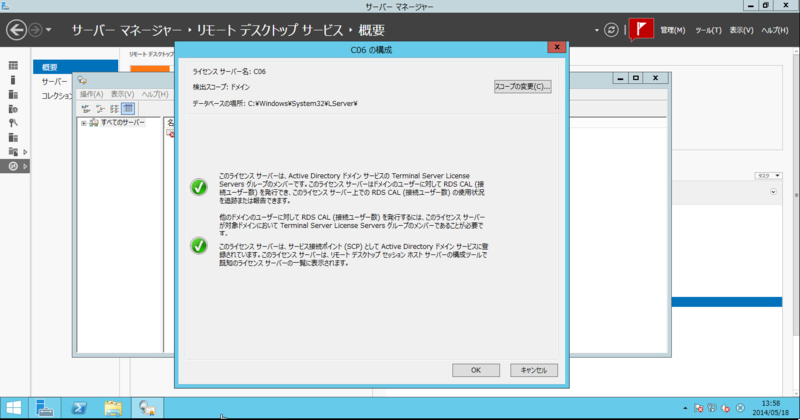Click the Windows Start button
The width and height of the screenshot is (800, 420).
click(14, 408)
